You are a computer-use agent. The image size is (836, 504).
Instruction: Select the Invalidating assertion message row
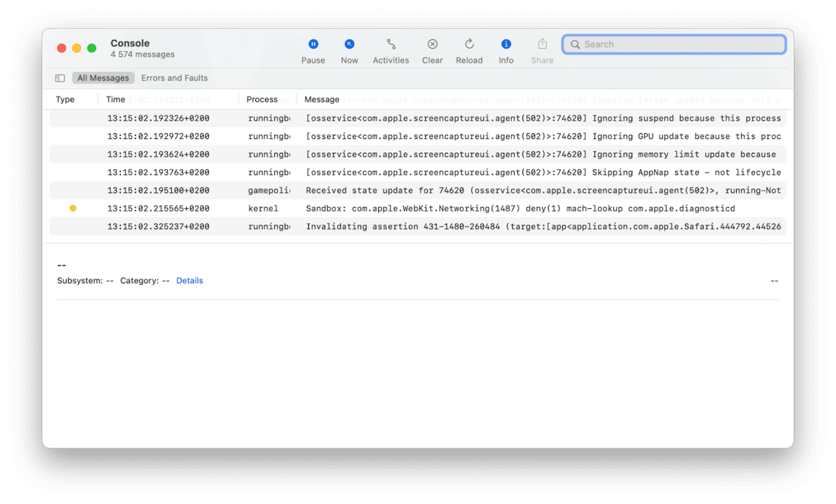(x=481, y=226)
